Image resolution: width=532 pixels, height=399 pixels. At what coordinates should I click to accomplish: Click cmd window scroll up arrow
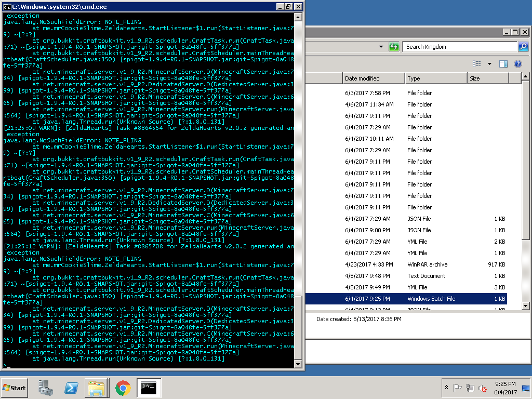[x=298, y=17]
